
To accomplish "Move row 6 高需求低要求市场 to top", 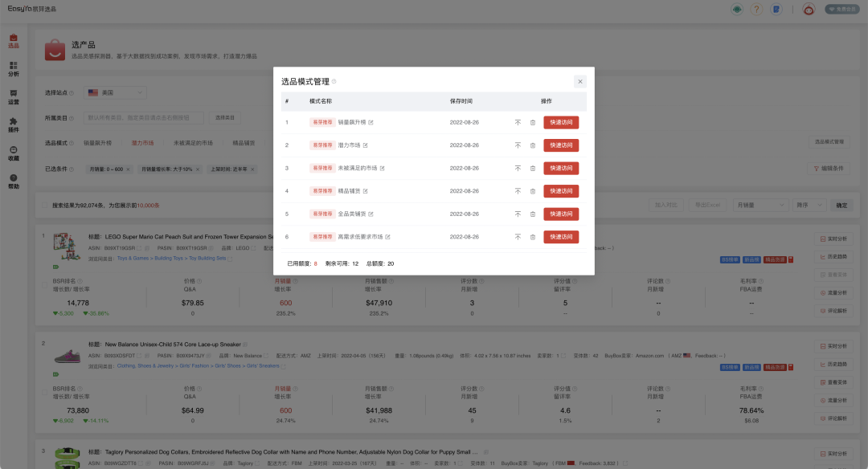I will click(x=518, y=237).
